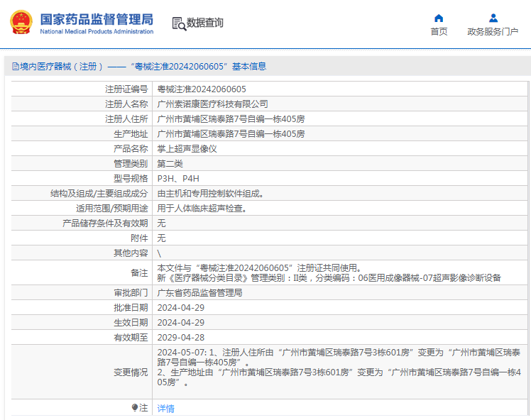The width and height of the screenshot is (531, 420).
Task: Click the 政务服务门户 text label
Action: click(493, 32)
